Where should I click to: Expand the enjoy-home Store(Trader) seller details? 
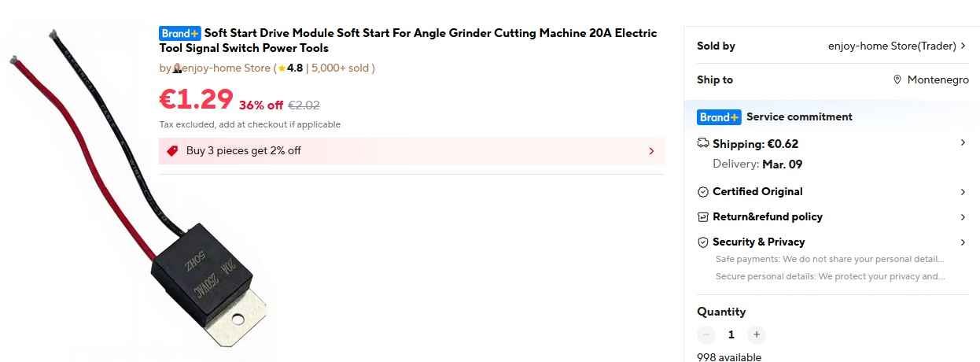click(x=963, y=46)
